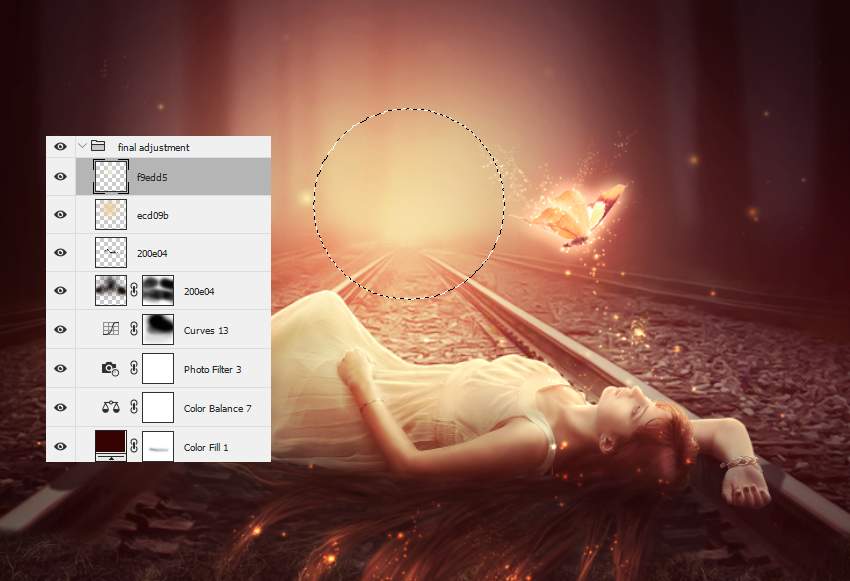Select the Color Fill 1 mask thumbnail
The height and width of the screenshot is (581, 850).
158,446
